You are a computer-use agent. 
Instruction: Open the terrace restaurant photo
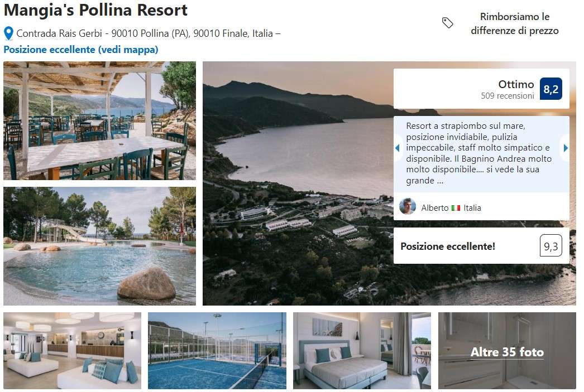(x=99, y=120)
